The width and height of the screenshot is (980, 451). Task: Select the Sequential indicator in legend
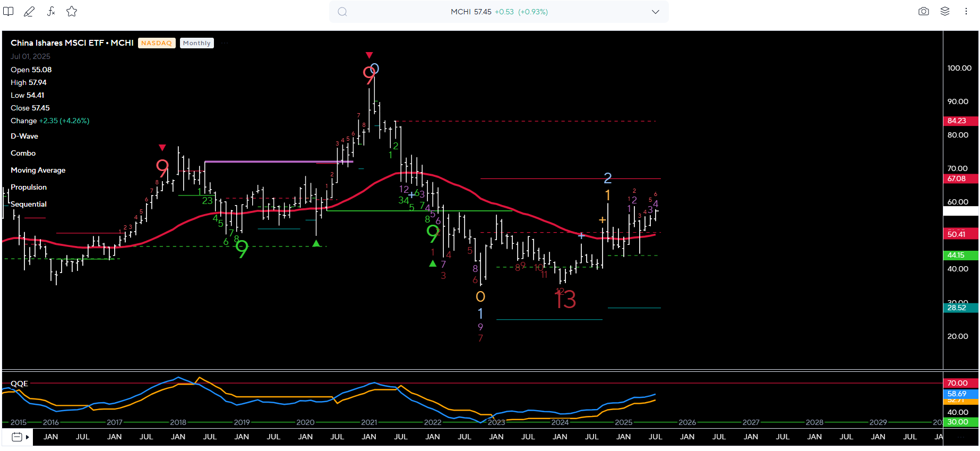[x=29, y=204]
